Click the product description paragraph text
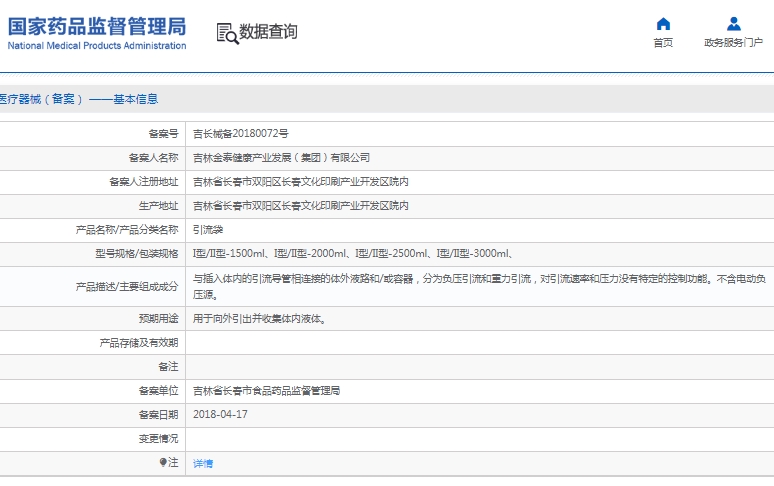774x486 pixels. coord(479,287)
